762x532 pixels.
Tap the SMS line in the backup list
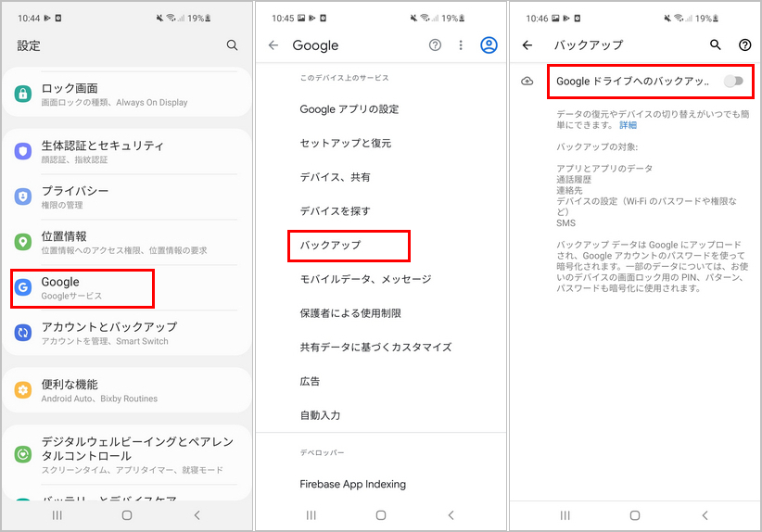tap(565, 223)
